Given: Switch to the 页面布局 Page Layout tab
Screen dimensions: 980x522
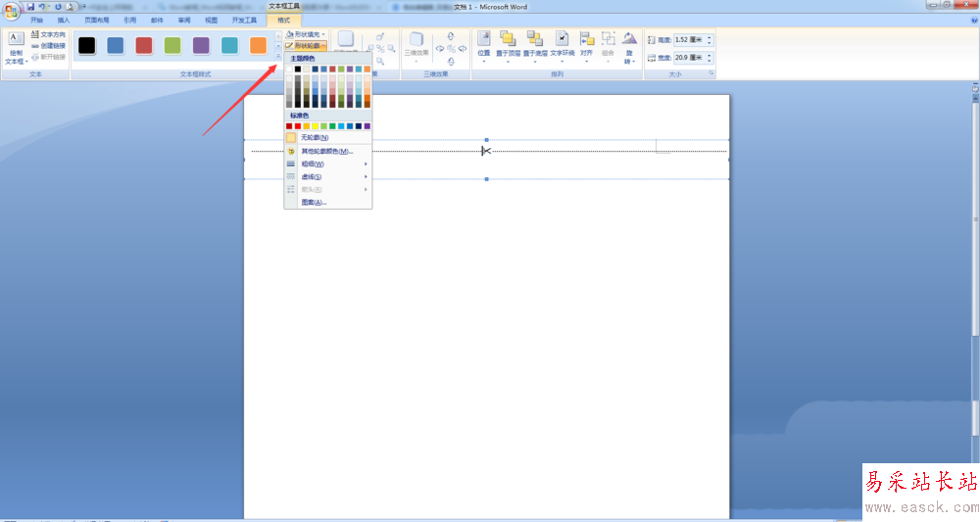Looking at the screenshot, I should pos(97,20).
